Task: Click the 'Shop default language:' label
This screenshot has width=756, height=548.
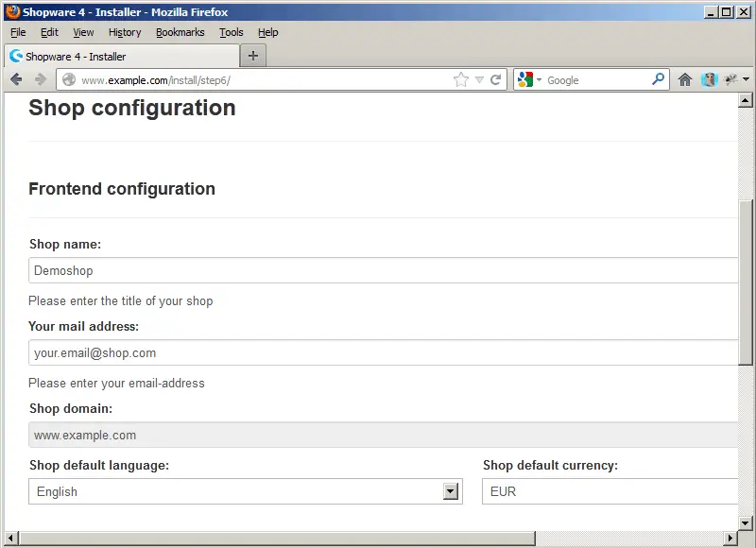Action: [x=99, y=466]
